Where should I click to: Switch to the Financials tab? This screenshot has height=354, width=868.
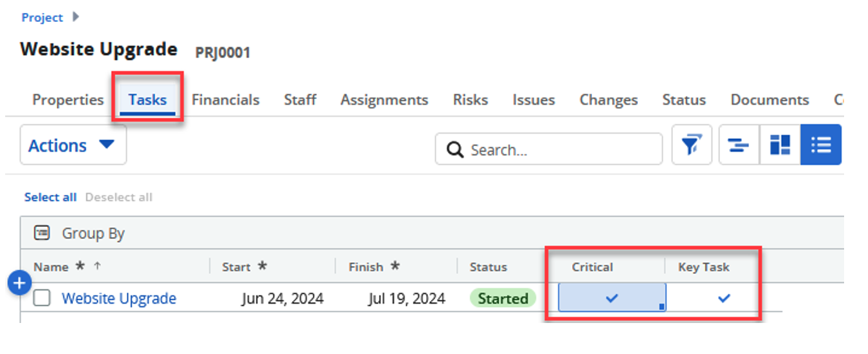226,100
